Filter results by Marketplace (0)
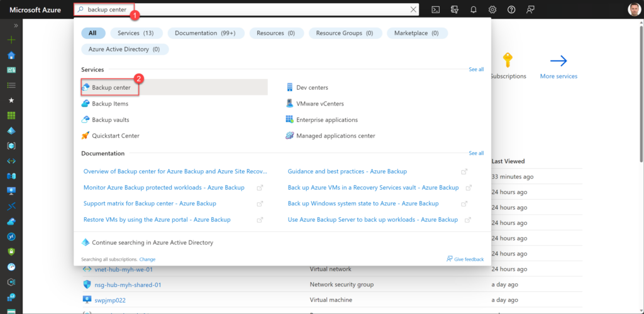 [x=416, y=33]
